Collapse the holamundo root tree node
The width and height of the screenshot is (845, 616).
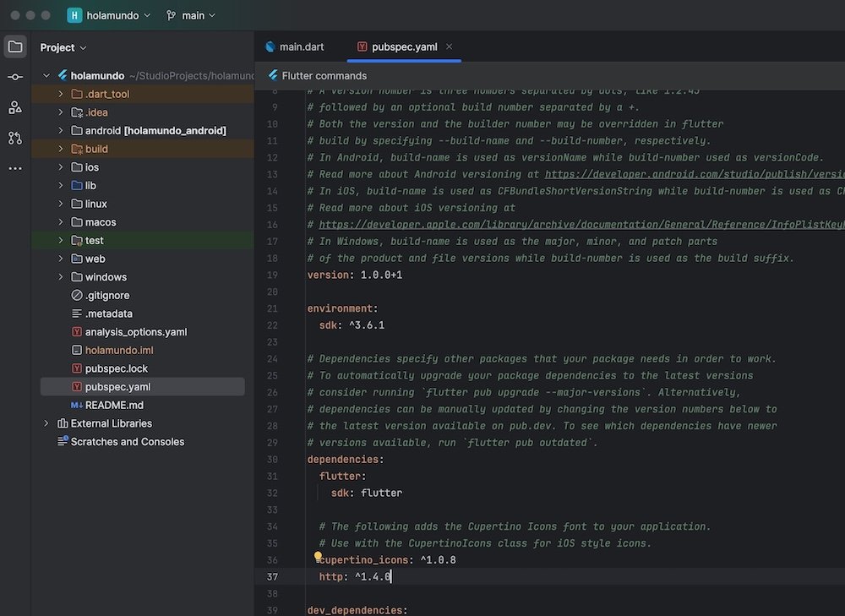pyautogui.click(x=46, y=75)
